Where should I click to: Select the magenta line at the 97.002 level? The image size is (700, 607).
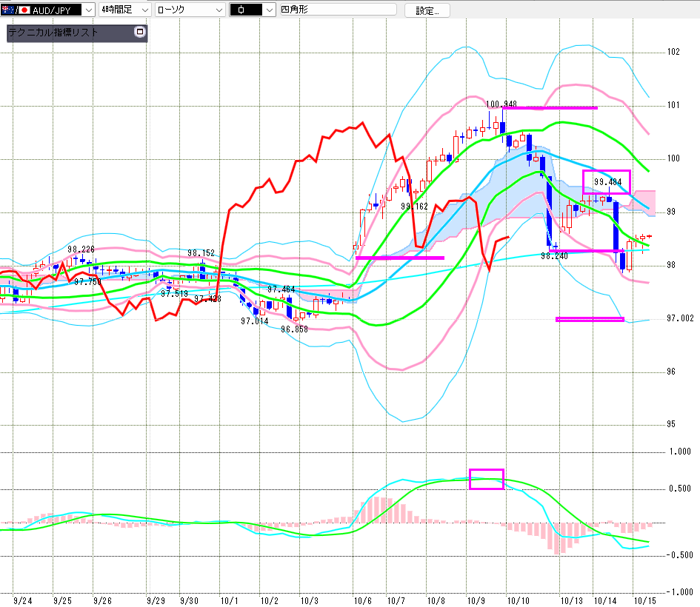click(590, 320)
